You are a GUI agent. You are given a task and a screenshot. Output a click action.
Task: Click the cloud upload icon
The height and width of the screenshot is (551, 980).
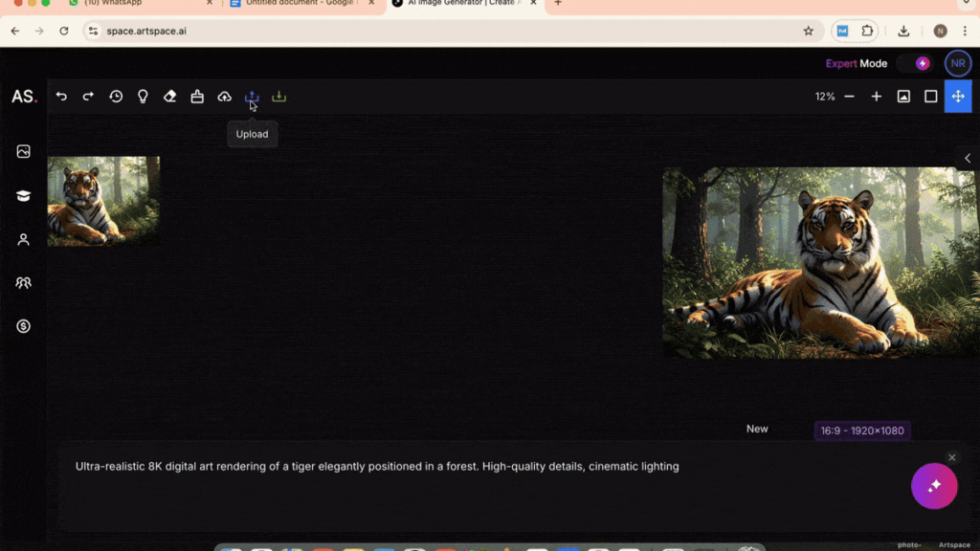pyautogui.click(x=224, y=97)
